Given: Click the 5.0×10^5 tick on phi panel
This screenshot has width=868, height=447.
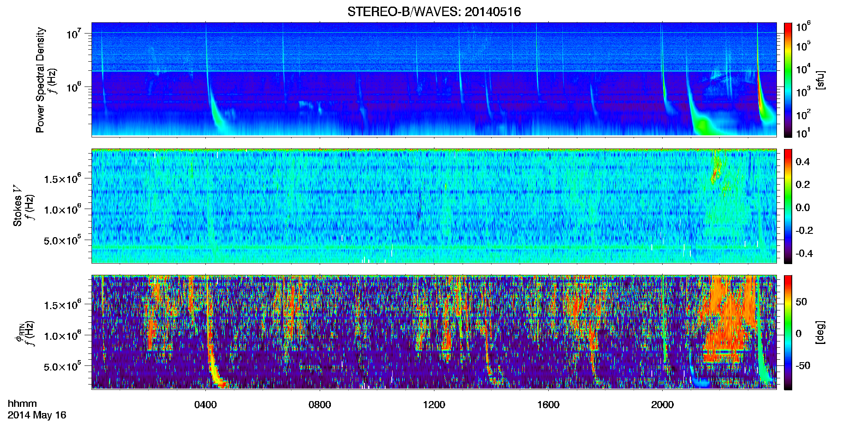Looking at the screenshot, I should 63,366.
